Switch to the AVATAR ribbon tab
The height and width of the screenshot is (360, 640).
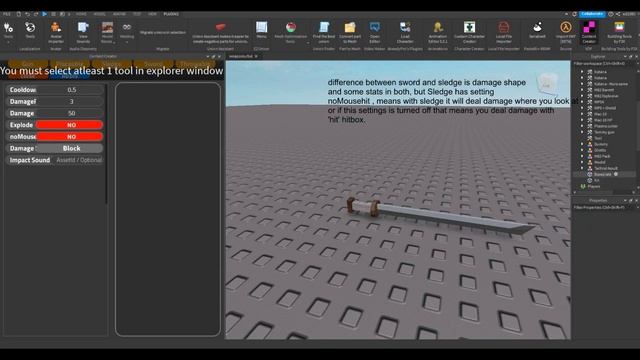click(x=119, y=14)
